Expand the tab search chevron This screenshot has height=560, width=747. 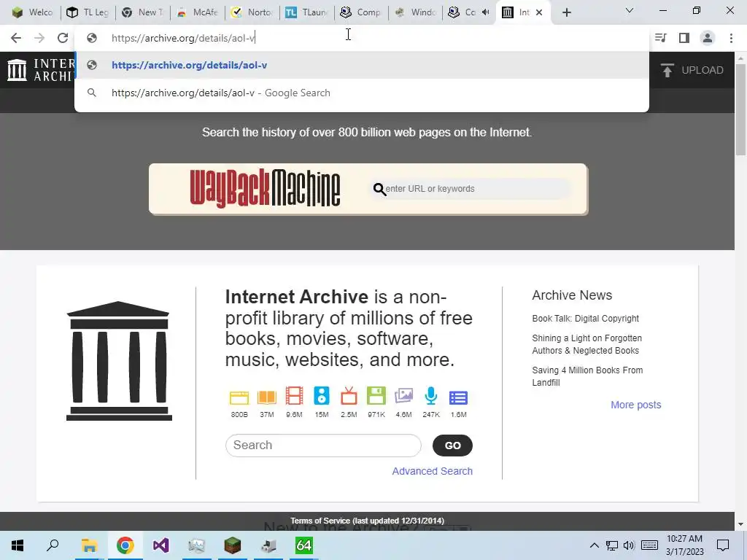[x=630, y=10]
